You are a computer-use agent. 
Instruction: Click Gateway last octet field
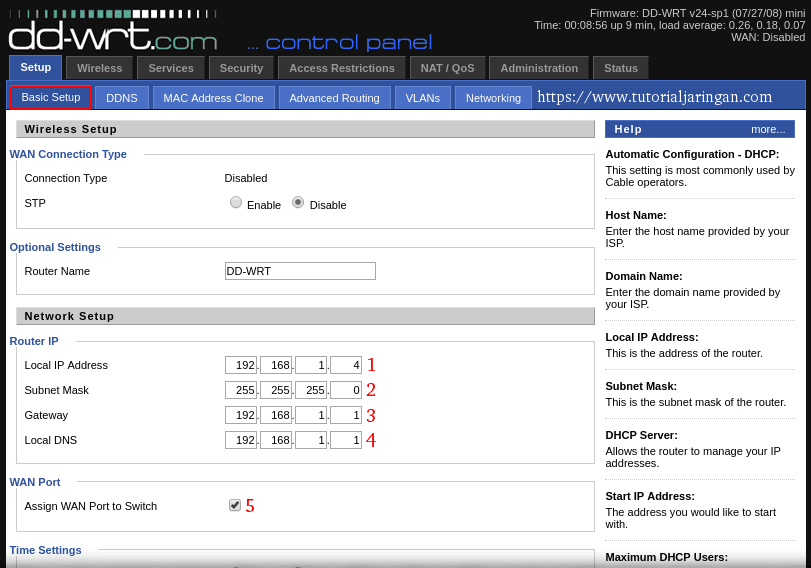coord(346,415)
